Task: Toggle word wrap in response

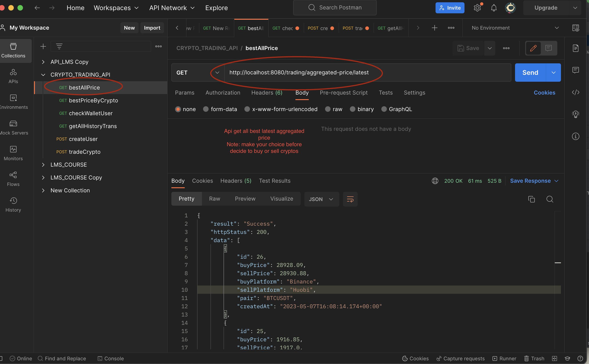Action: [x=350, y=199]
